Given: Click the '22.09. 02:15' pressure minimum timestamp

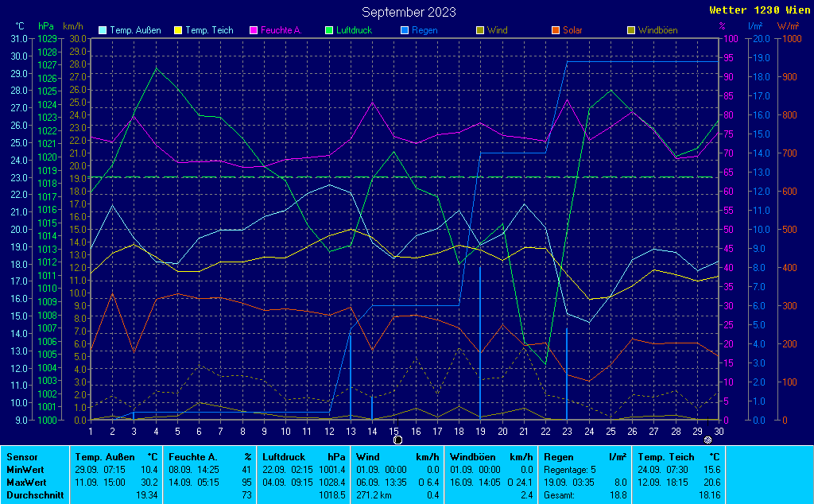Looking at the screenshot, I should pyautogui.click(x=288, y=470).
